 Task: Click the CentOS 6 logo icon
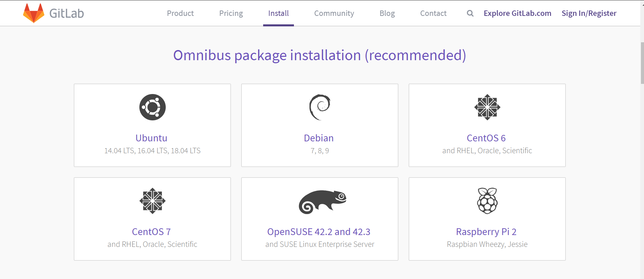click(x=487, y=107)
